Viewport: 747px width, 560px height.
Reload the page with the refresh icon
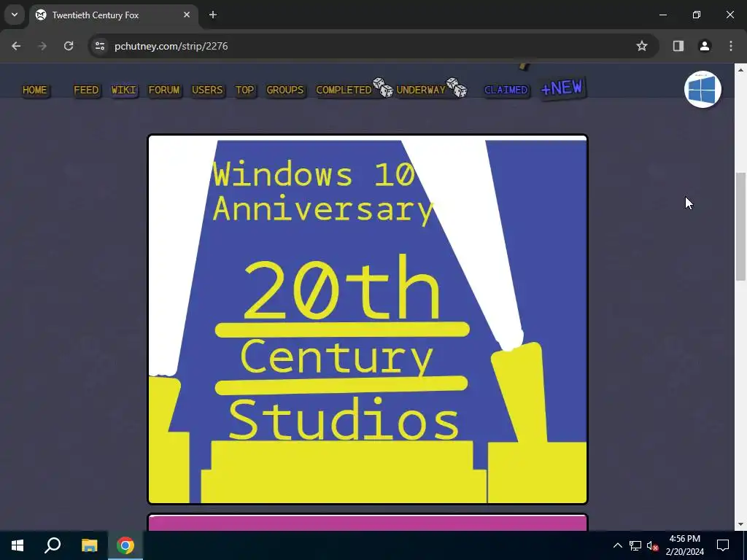pos(69,46)
